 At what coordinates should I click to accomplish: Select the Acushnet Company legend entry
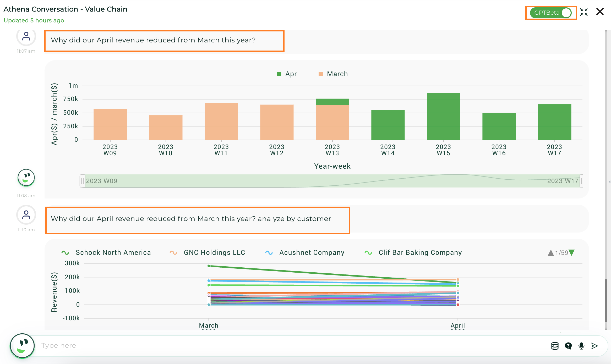pos(312,252)
